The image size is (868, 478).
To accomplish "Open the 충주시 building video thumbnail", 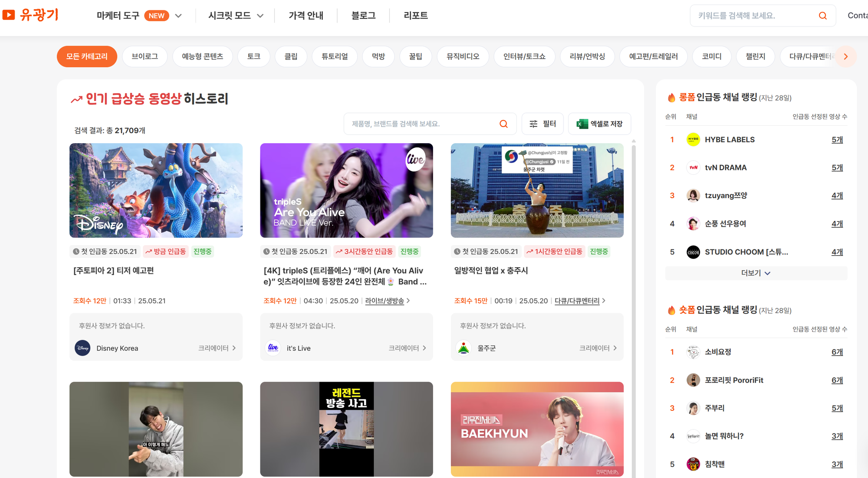I will click(537, 190).
